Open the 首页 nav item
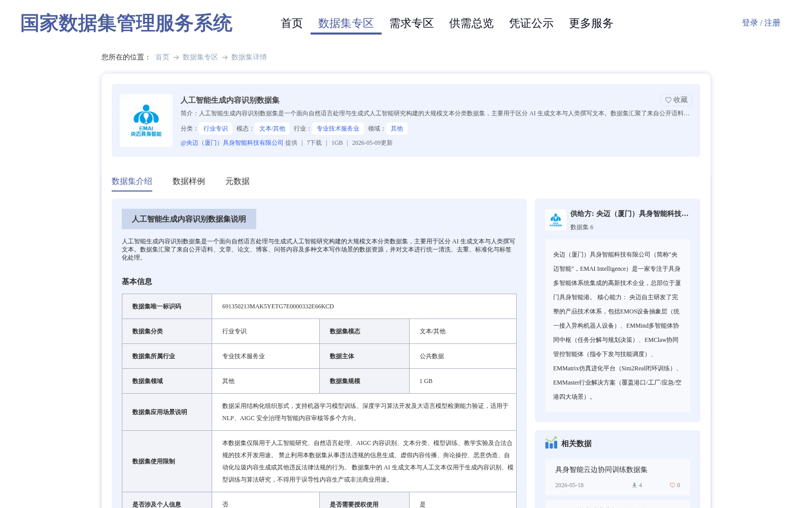Viewport: 812px width, 508px height. pos(292,23)
